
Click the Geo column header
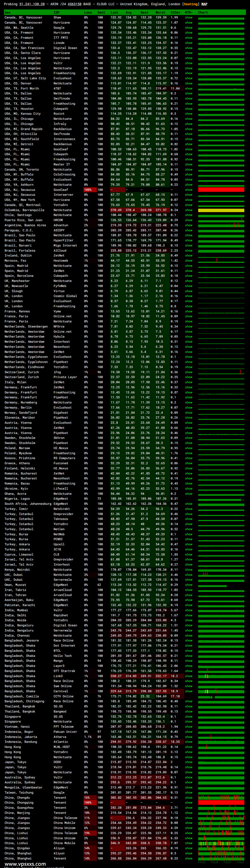[7, 12]
